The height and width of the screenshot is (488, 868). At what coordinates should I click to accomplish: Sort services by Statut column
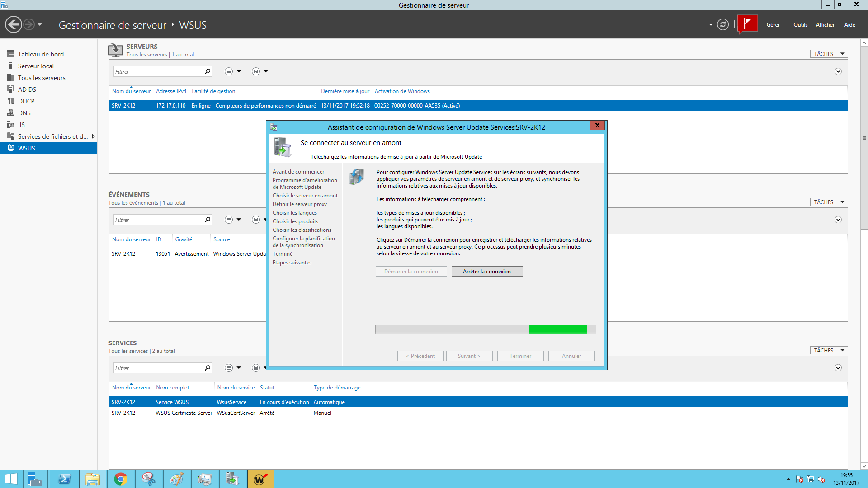(267, 388)
